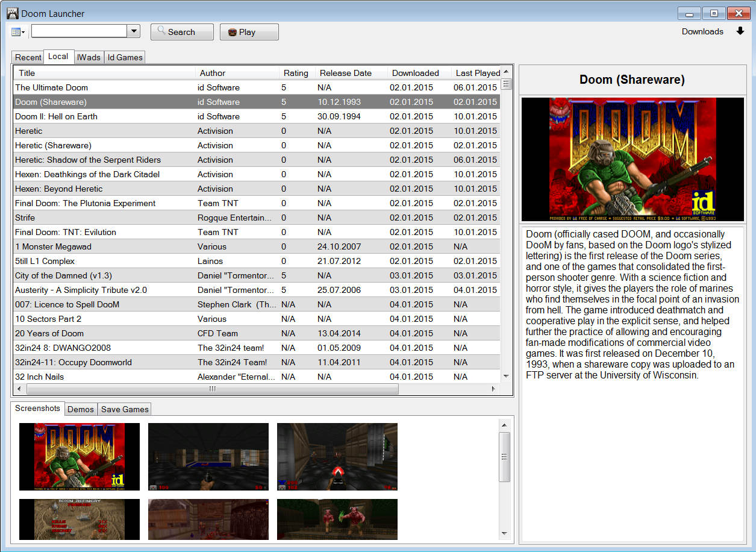Click screenshots panel scroll down arrow

pos(505,533)
